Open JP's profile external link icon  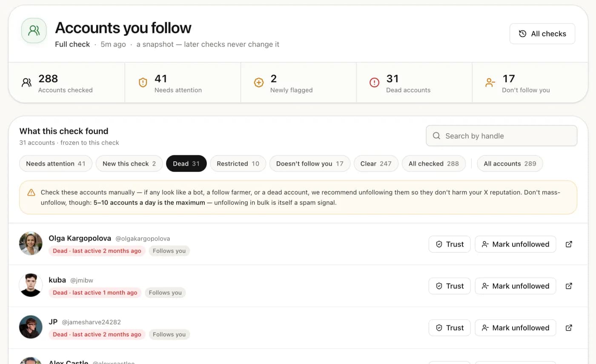click(x=569, y=327)
